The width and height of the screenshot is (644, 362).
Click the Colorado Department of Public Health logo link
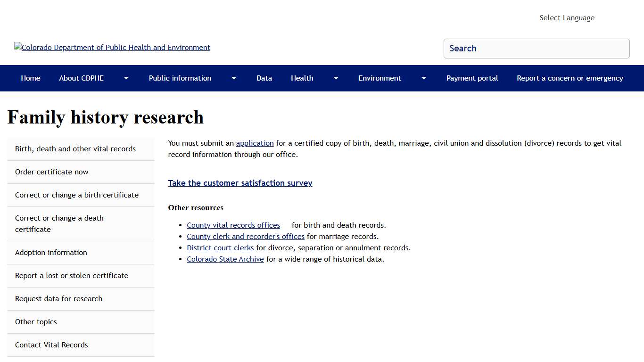coord(112,47)
